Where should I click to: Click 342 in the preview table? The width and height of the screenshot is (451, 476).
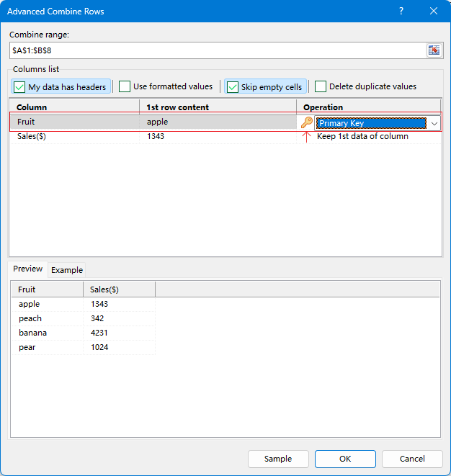coord(97,318)
